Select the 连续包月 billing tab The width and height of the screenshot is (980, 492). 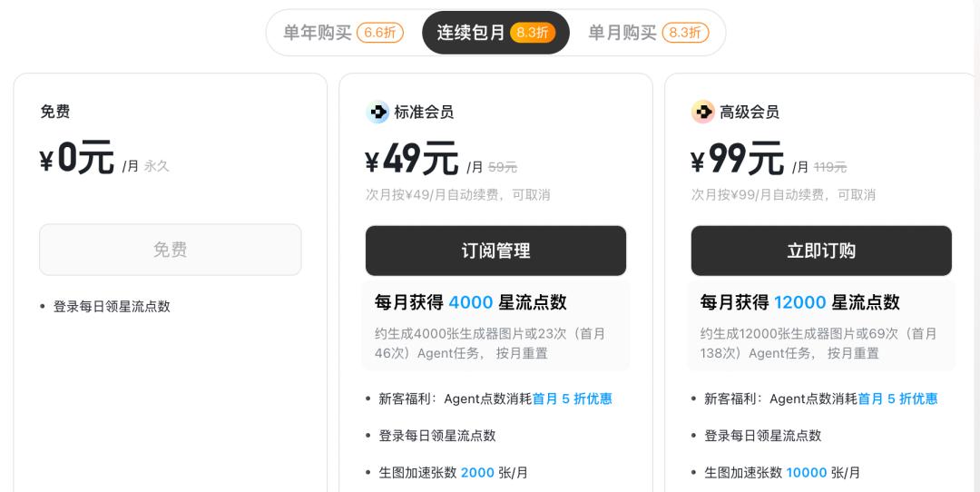[495, 33]
